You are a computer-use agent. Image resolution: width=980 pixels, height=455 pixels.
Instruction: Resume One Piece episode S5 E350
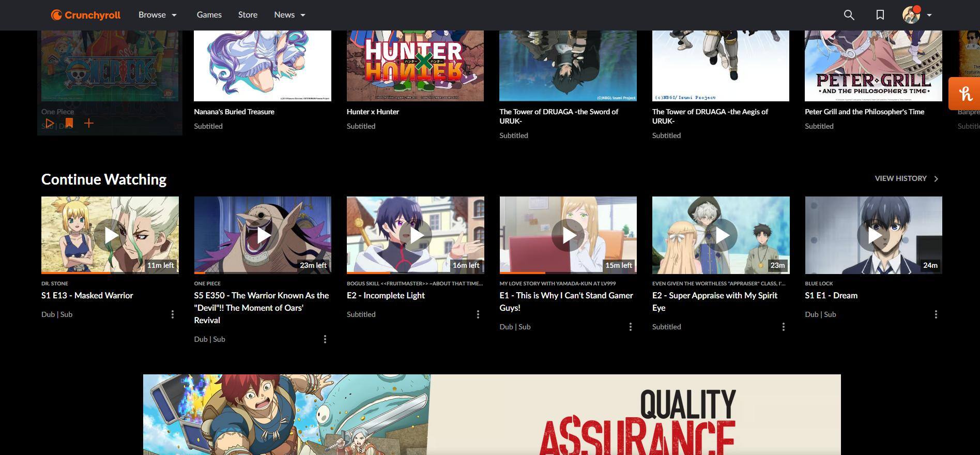coord(263,235)
